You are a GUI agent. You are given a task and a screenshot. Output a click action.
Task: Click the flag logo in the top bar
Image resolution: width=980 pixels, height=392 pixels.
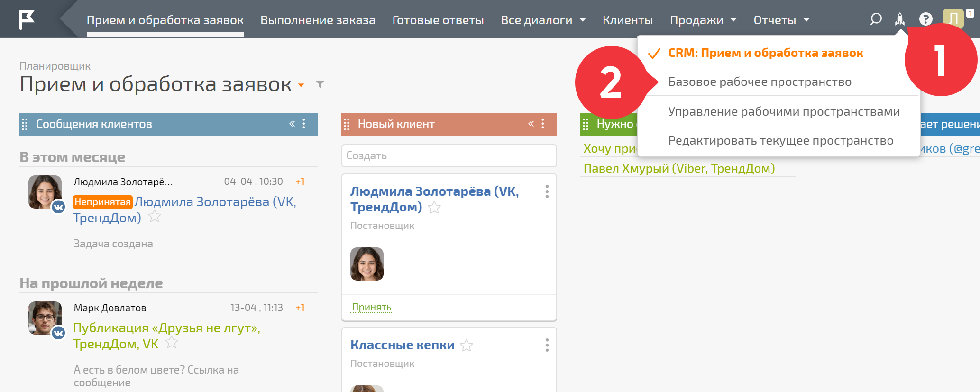coord(27,19)
